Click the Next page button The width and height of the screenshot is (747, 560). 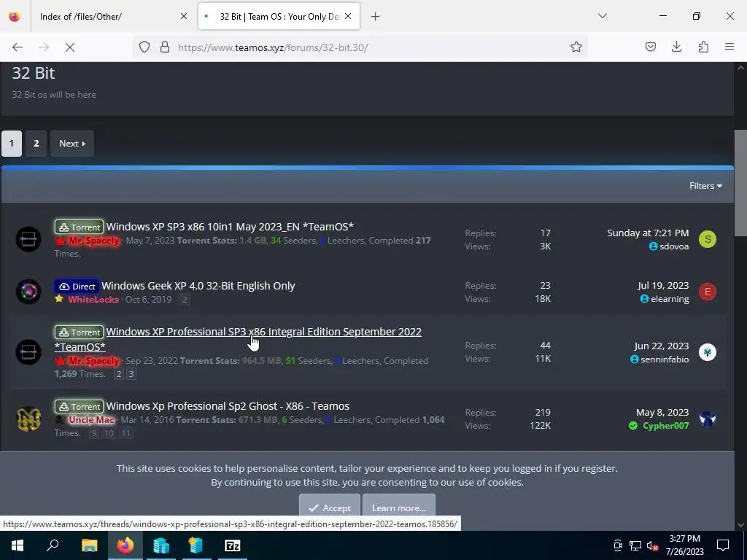72,144
